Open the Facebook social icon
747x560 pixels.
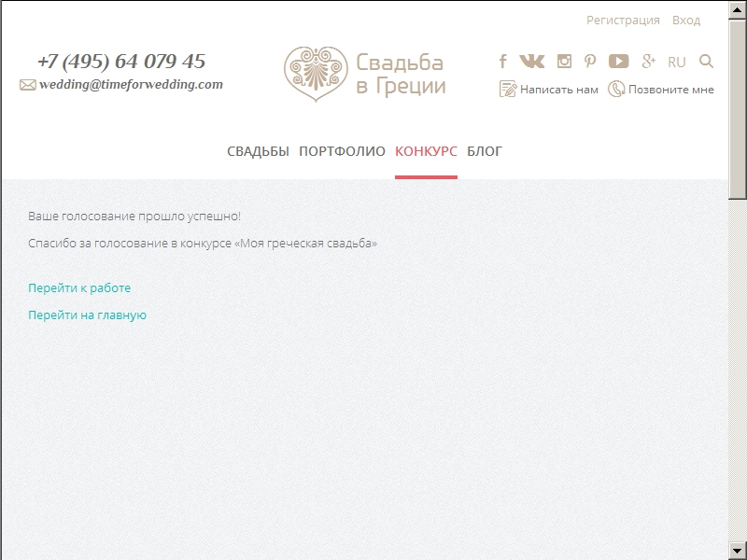(x=502, y=62)
